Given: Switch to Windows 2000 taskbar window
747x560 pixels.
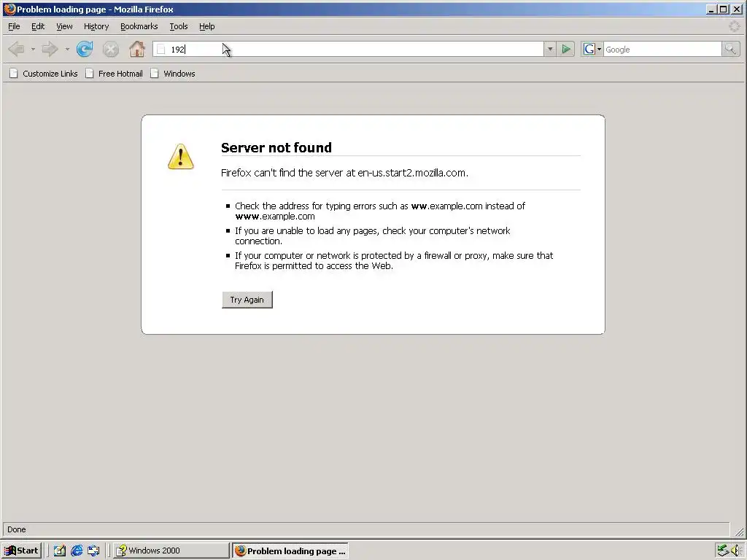Looking at the screenshot, I should pos(171,551).
